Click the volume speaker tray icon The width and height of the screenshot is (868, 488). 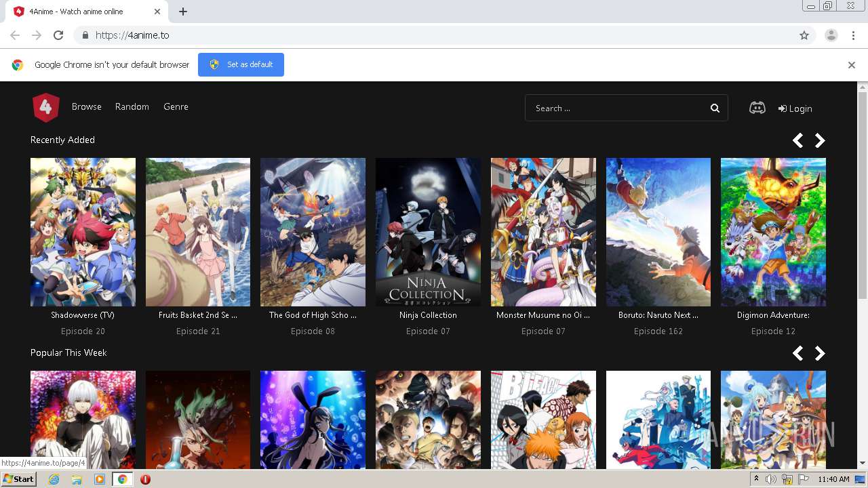point(771,479)
